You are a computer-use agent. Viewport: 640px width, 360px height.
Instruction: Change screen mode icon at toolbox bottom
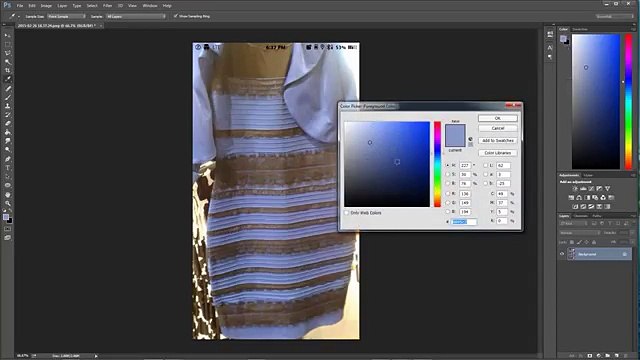(x=7, y=238)
